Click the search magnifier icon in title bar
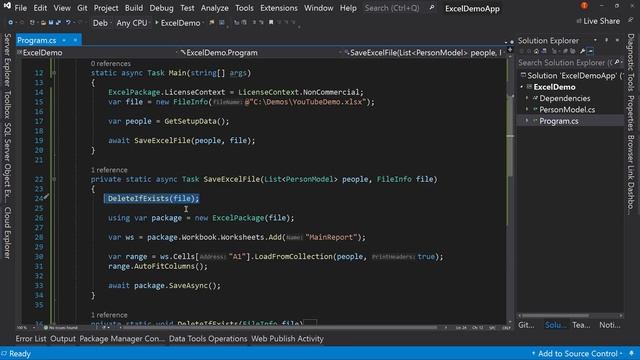The image size is (640, 360). [x=432, y=8]
